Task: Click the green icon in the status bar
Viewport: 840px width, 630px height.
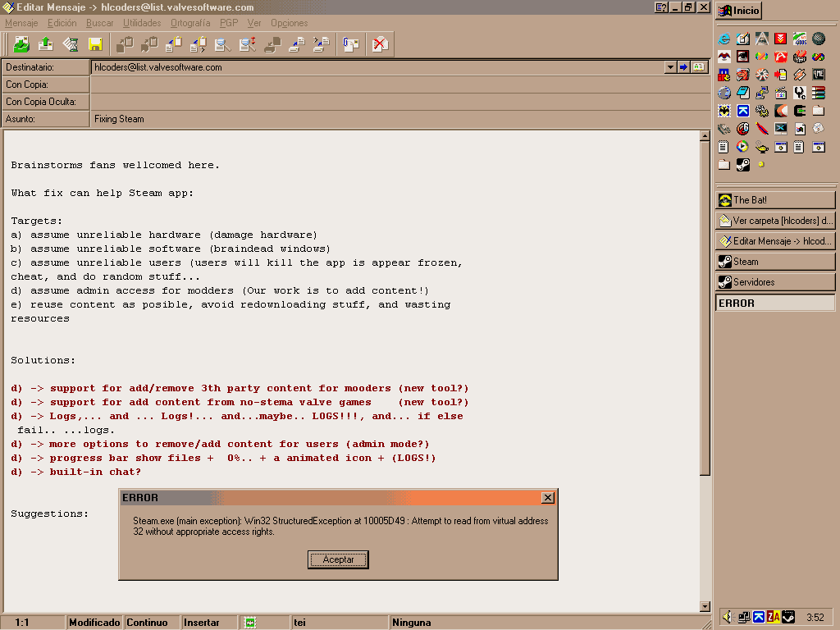Action: pos(250,623)
